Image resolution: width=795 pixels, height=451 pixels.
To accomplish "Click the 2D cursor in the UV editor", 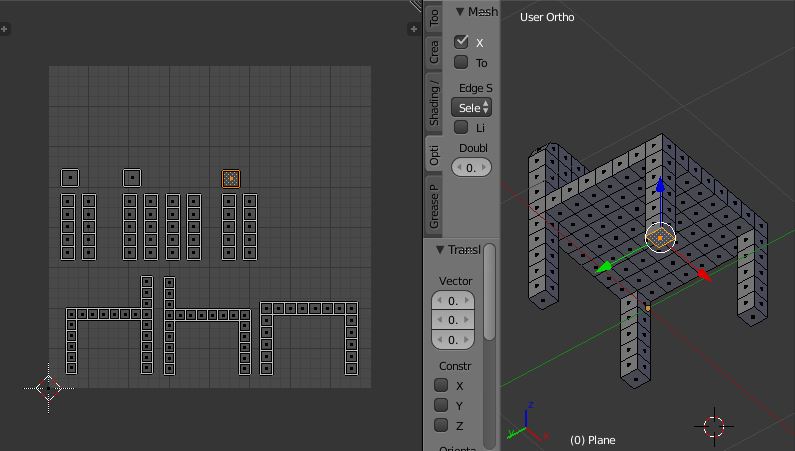I will click(49, 388).
